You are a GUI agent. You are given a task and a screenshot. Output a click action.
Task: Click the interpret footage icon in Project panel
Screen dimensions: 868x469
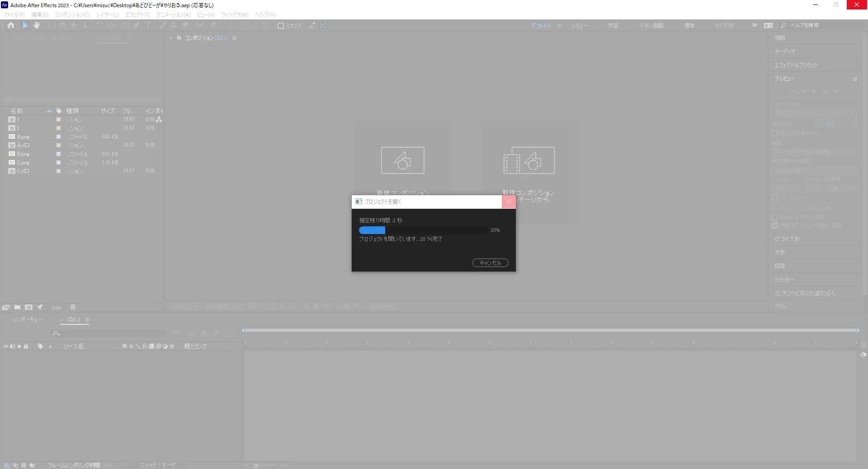[x=6, y=307]
